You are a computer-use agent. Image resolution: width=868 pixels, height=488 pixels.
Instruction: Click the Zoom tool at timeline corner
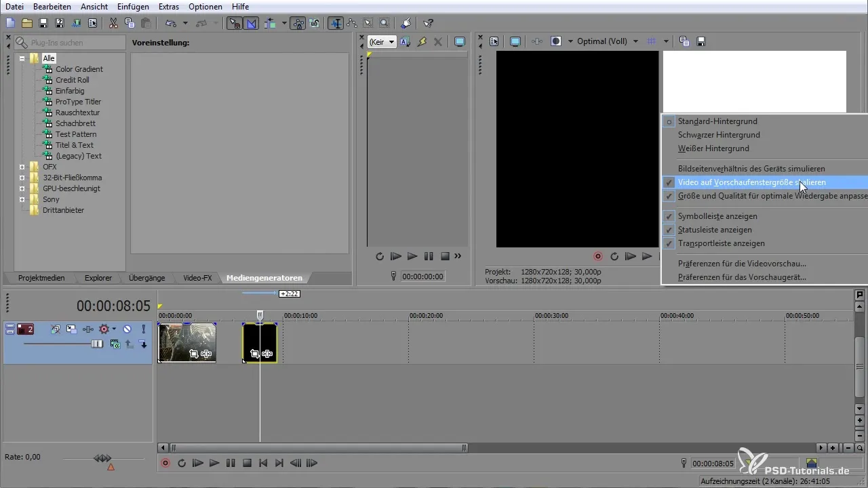860,448
